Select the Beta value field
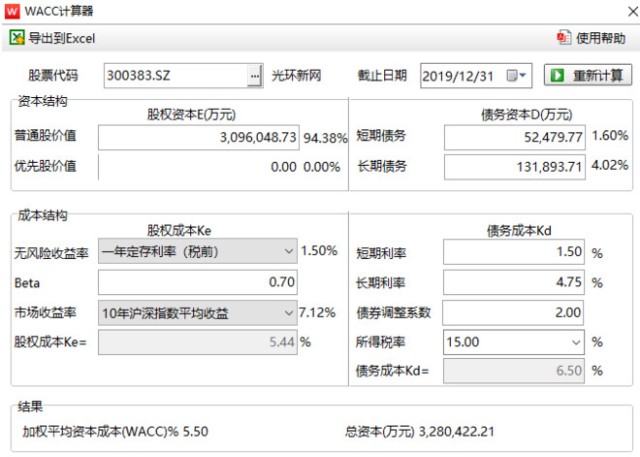 [198, 282]
